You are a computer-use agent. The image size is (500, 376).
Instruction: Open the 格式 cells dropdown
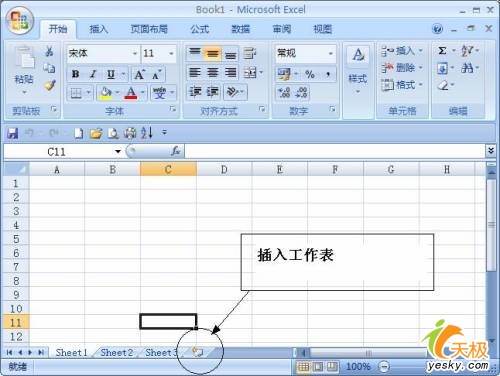click(402, 85)
